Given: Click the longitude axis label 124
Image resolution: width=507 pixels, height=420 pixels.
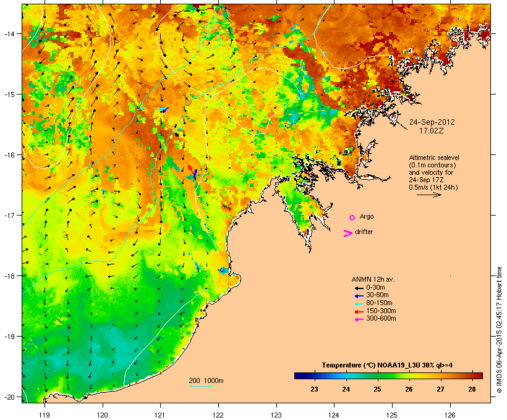Looking at the screenshot, I should [334, 415].
